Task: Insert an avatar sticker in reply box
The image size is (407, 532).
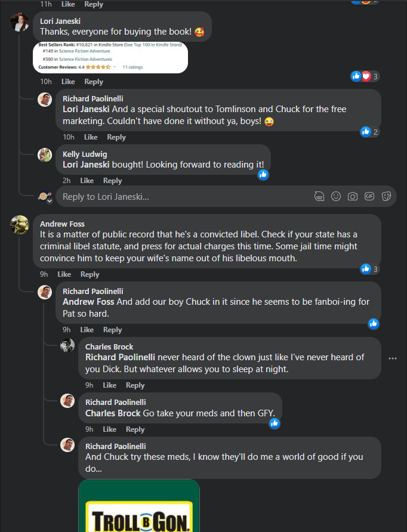Action: (319, 196)
